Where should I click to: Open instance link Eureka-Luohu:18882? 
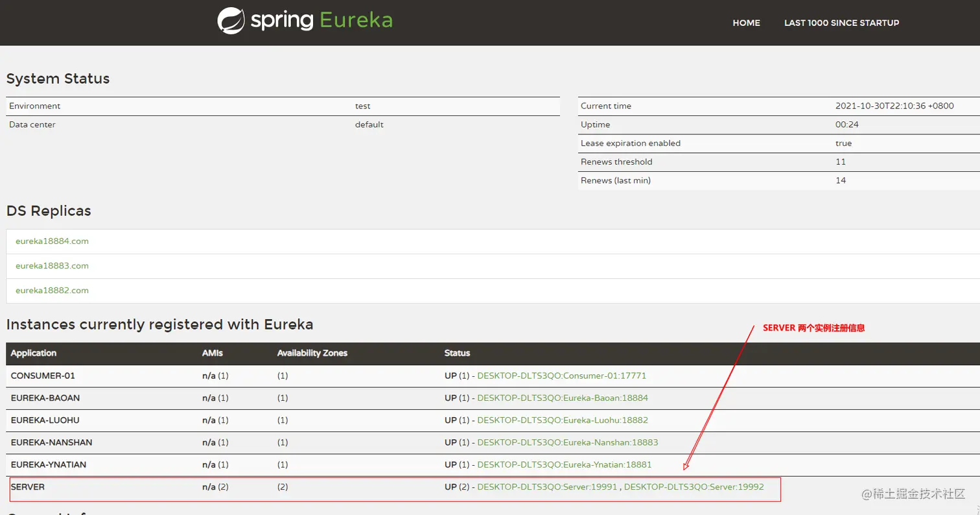coord(563,420)
